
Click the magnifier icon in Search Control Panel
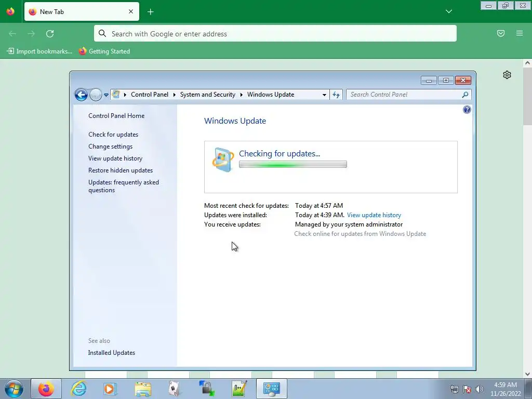(465, 95)
